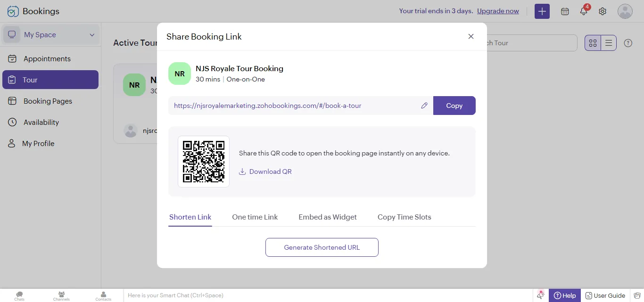
Task: Click NJS Royale Tour Booking title
Action: point(239,68)
